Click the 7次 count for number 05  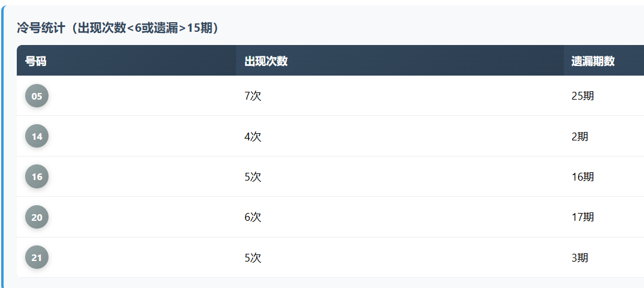click(253, 96)
